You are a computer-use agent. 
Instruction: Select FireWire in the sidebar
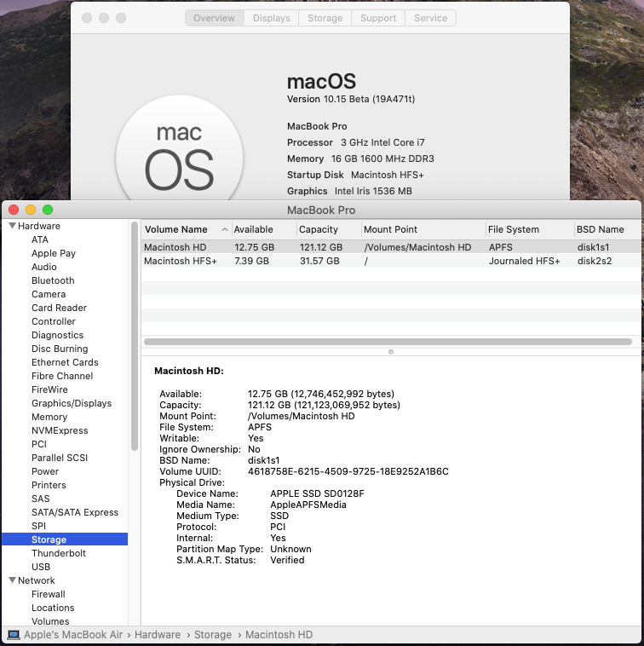[x=49, y=389]
